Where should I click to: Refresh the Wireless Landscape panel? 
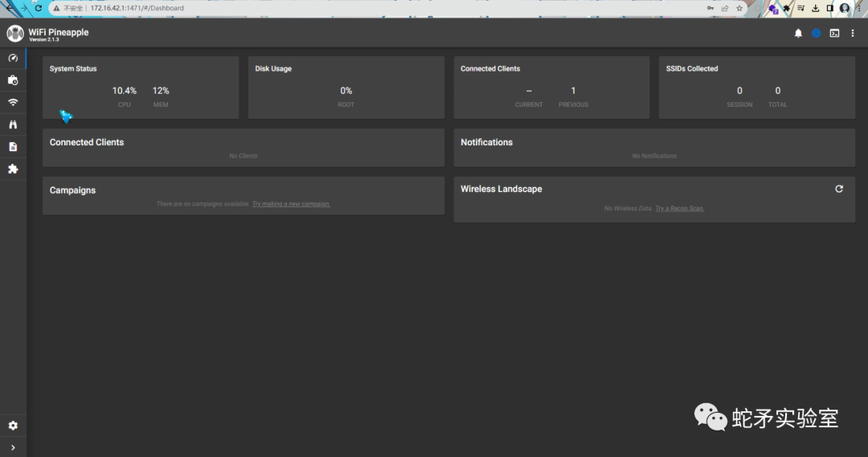coord(839,189)
